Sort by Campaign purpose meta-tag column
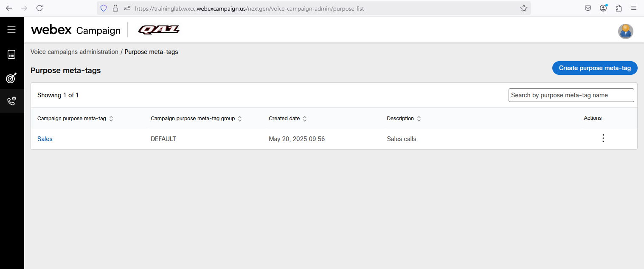Viewport: 644px width, 269px height. [x=111, y=119]
